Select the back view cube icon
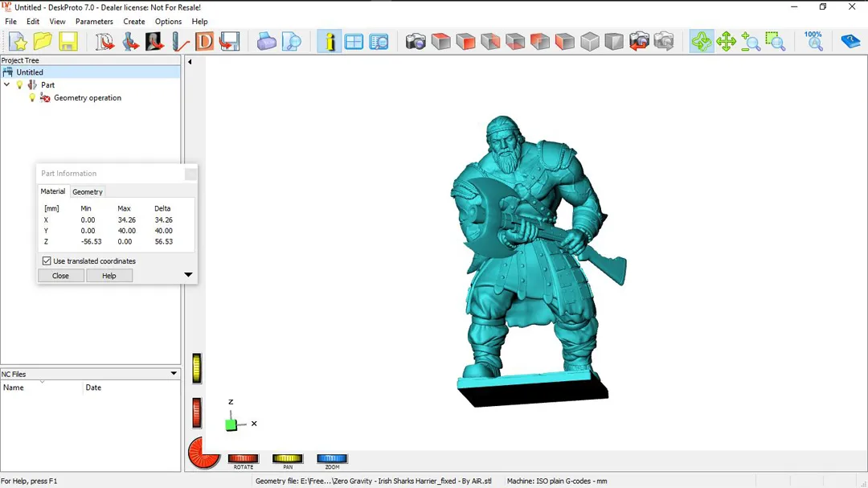 490,42
